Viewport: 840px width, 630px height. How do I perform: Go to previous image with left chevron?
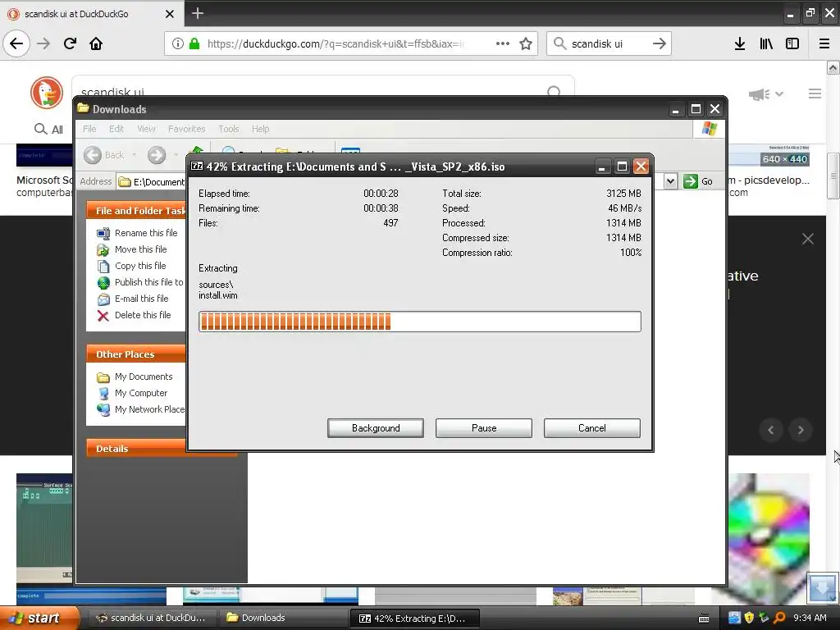tap(771, 430)
